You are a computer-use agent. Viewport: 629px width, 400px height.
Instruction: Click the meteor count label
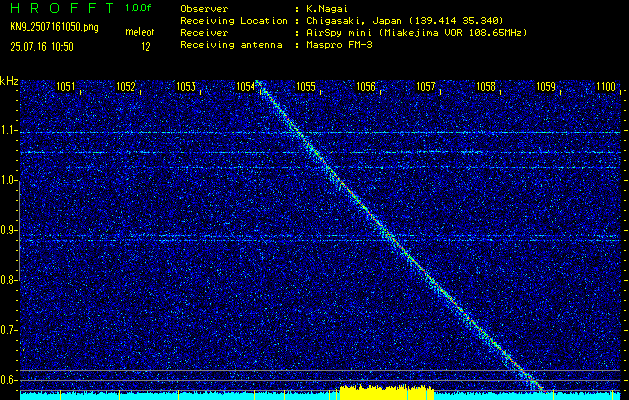(x=140, y=32)
